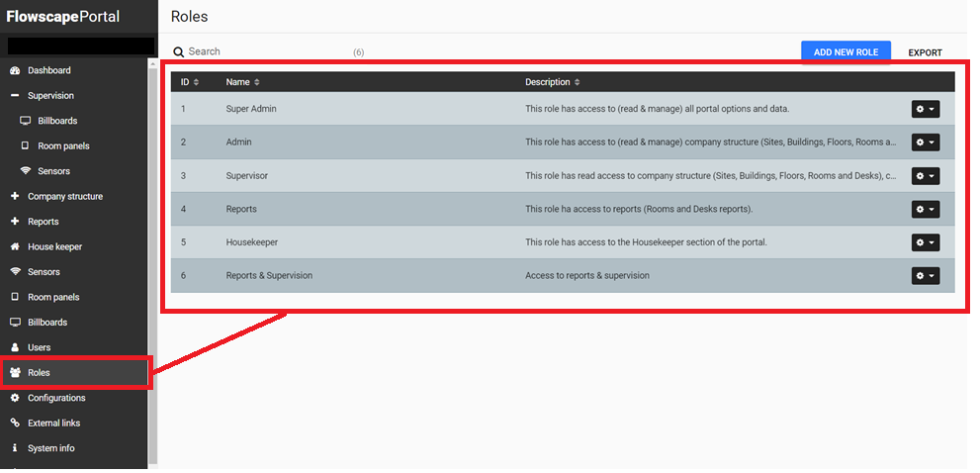Click the Billboards monitor icon under Supervision
This screenshot has width=980, height=473.
(25, 121)
